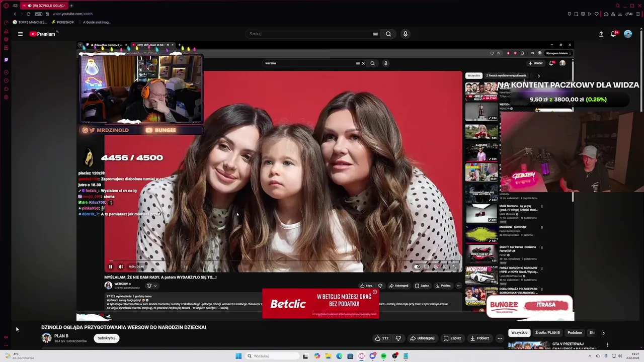Image resolution: width=644 pixels, height=362 pixels.
Task: Open Easy Setup sliders icon
Action: point(638,14)
